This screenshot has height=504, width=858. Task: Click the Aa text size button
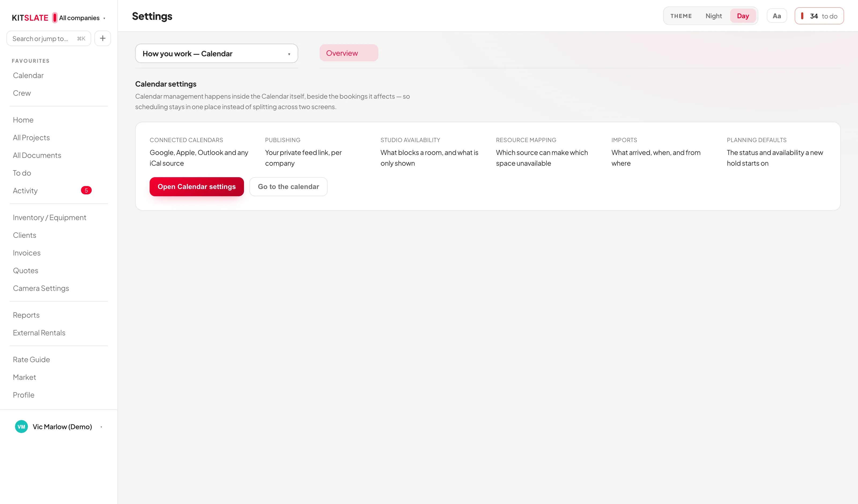click(x=777, y=16)
